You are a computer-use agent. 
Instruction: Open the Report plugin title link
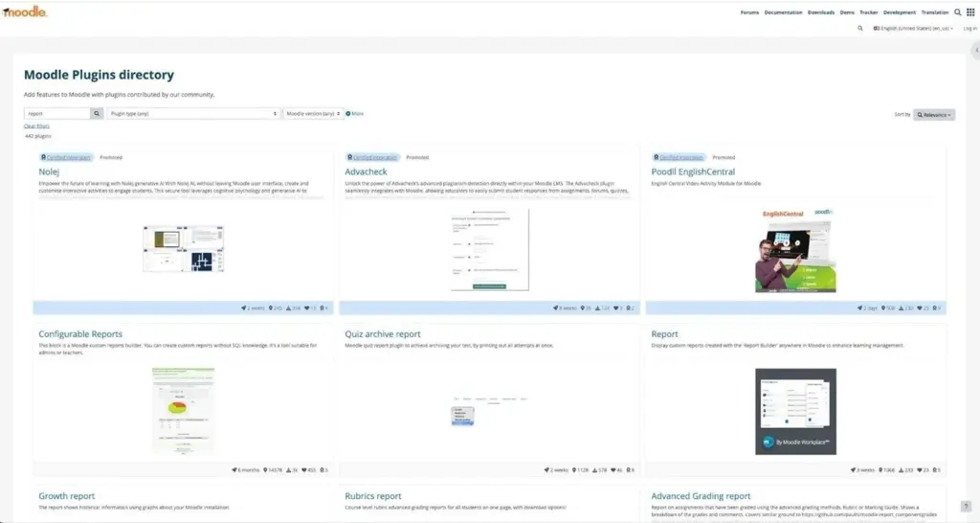tap(664, 334)
